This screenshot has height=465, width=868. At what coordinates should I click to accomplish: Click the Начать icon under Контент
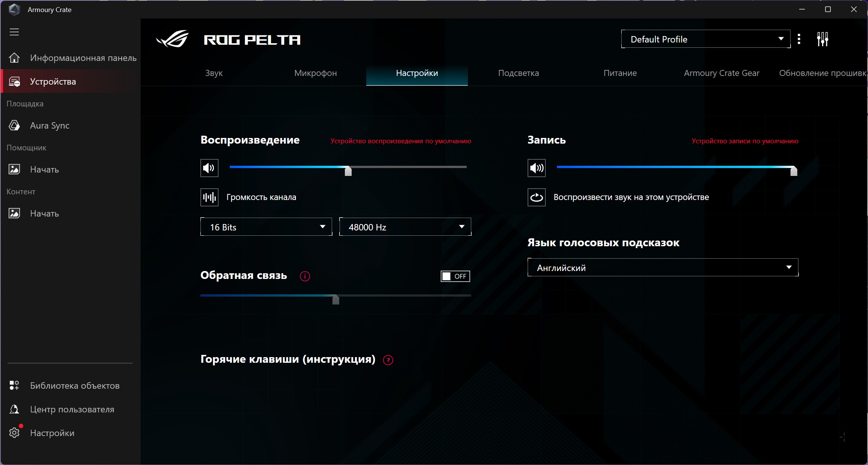14,214
